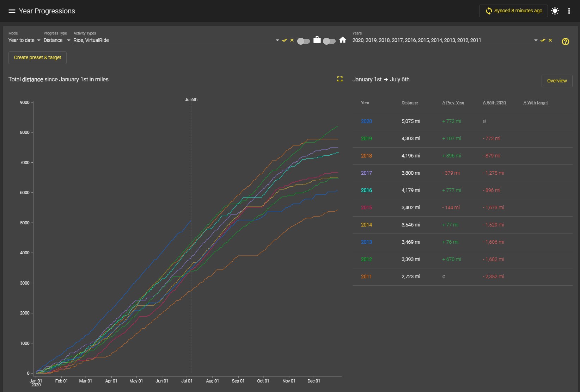Viewport: 580px width, 392px height.
Task: Clear selected years with the X icon
Action: coord(550,40)
